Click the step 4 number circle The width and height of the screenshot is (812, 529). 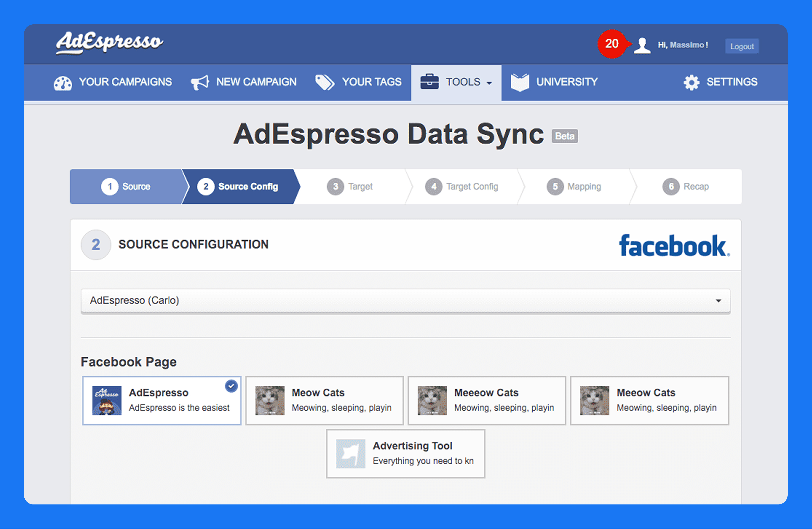434,186
